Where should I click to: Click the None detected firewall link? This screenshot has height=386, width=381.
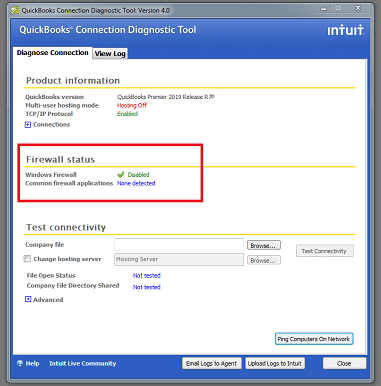[136, 183]
